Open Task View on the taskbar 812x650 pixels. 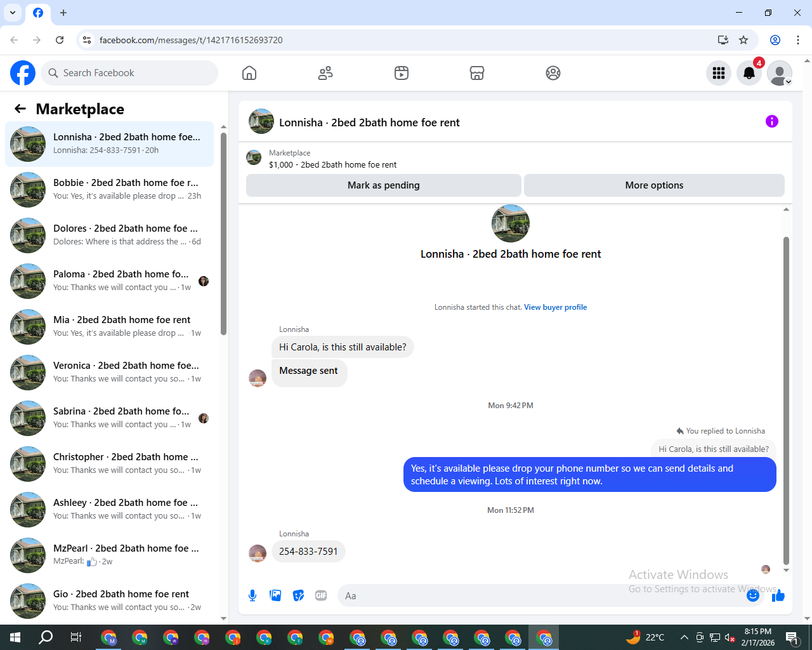(75, 637)
